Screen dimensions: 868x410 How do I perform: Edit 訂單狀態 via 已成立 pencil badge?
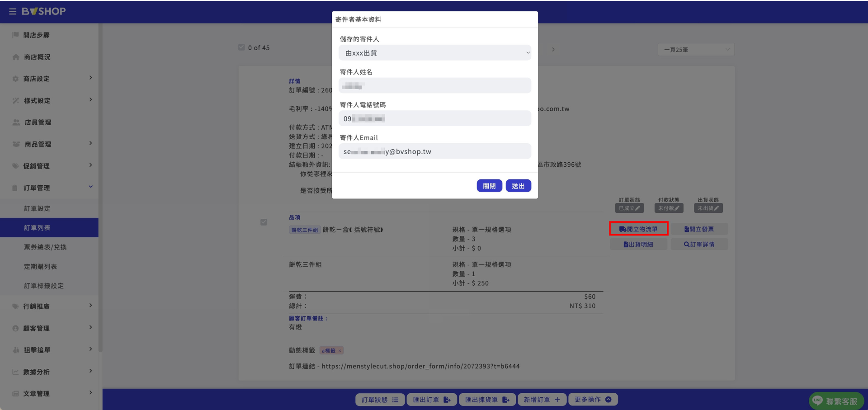(629, 208)
